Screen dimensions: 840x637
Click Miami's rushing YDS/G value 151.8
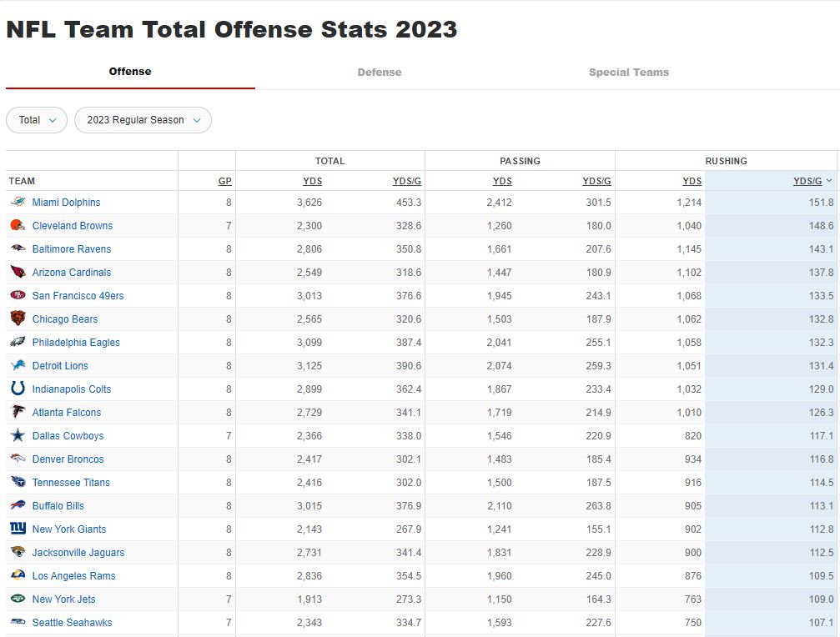pos(821,203)
